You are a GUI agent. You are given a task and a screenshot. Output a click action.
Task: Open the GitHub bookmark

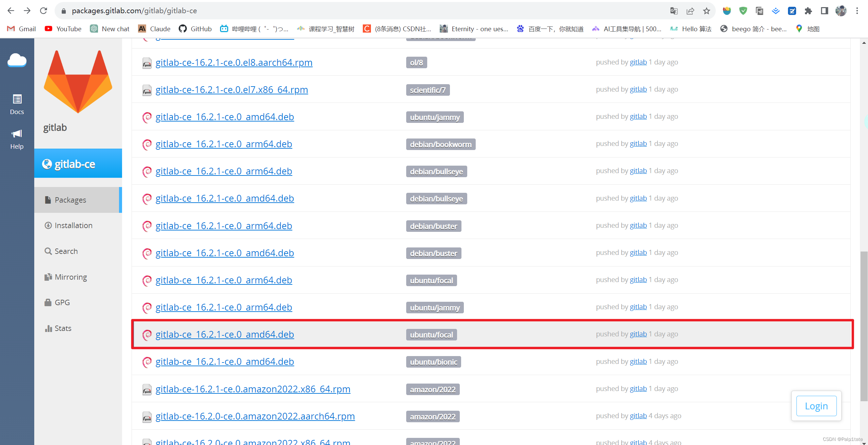click(195, 29)
